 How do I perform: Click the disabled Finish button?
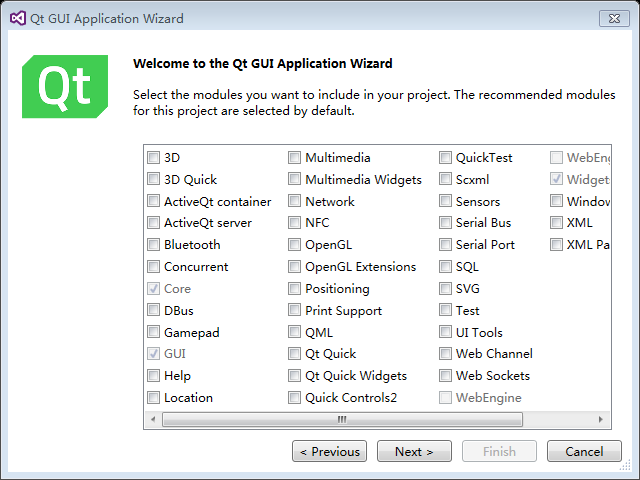(499, 451)
